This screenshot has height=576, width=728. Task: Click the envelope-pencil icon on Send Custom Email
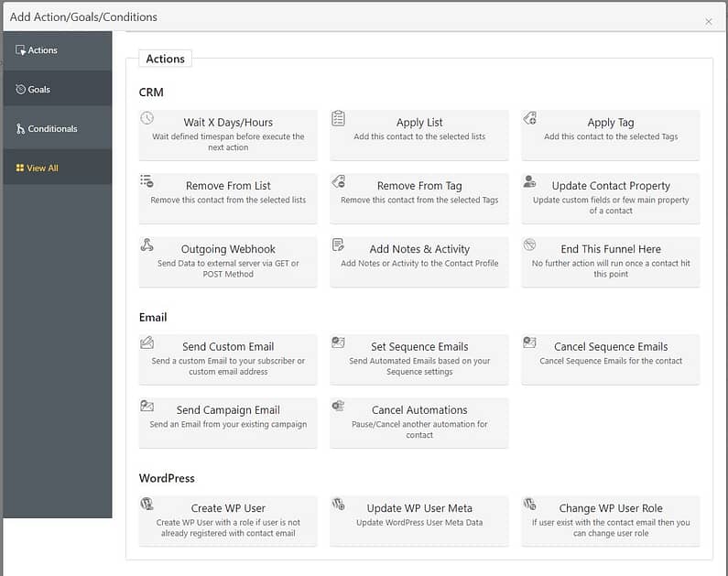coord(147,342)
